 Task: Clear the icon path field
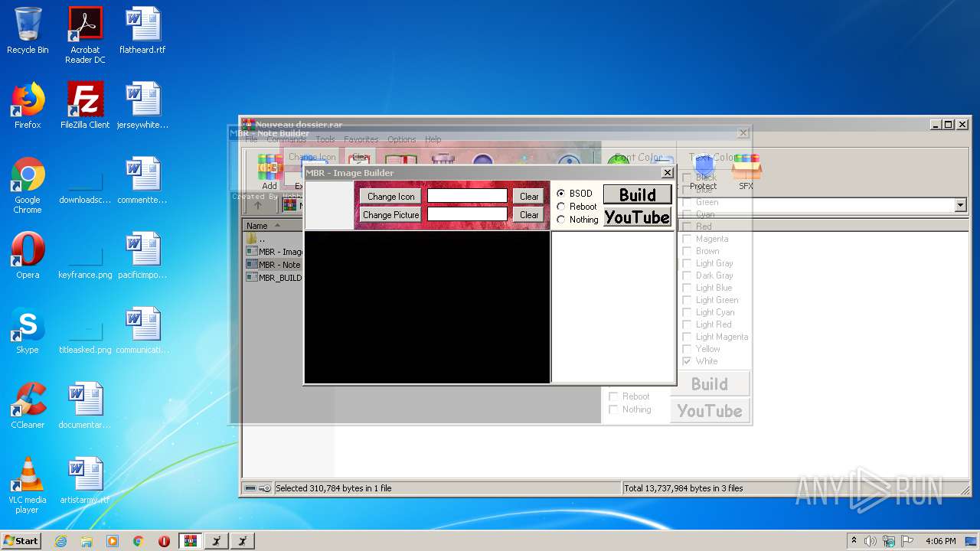click(x=529, y=197)
